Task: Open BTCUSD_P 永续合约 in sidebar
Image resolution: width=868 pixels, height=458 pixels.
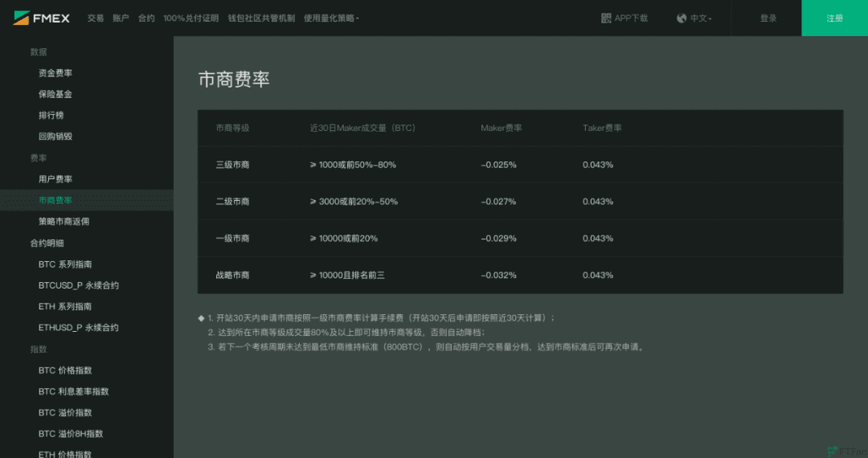Action: (x=79, y=285)
